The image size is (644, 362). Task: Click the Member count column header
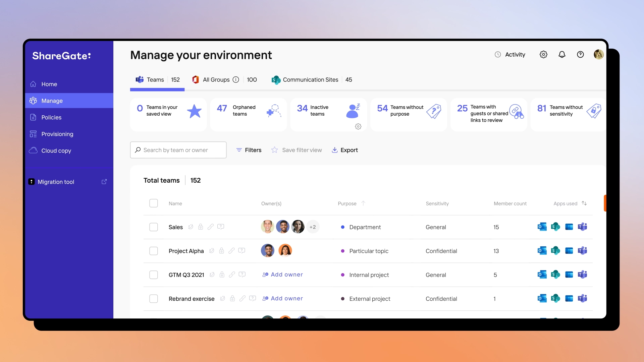click(510, 203)
